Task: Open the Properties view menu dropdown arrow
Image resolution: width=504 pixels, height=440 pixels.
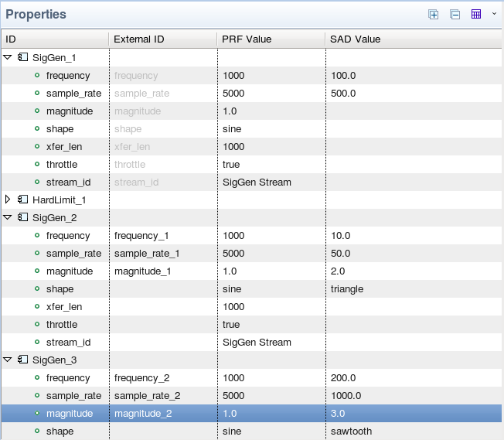Action: coord(494,13)
